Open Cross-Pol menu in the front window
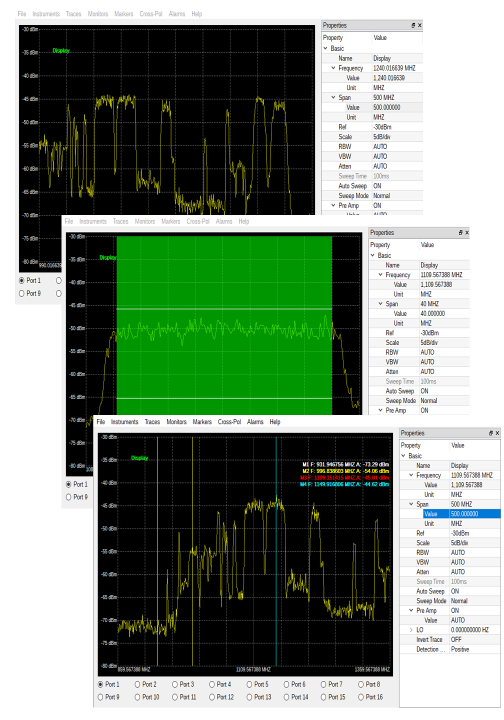The height and width of the screenshot is (720, 504). (229, 422)
